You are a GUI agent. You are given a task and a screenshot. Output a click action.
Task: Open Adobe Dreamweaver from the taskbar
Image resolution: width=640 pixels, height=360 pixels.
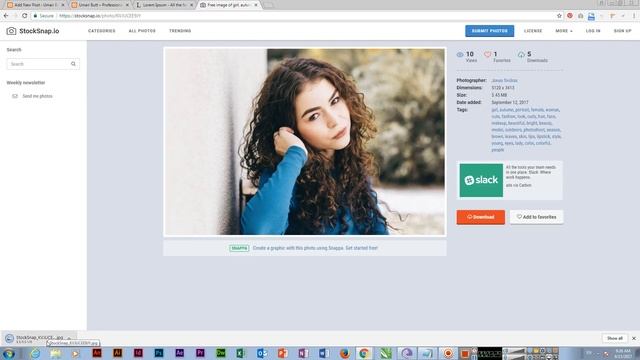pyautogui.click(x=220, y=353)
